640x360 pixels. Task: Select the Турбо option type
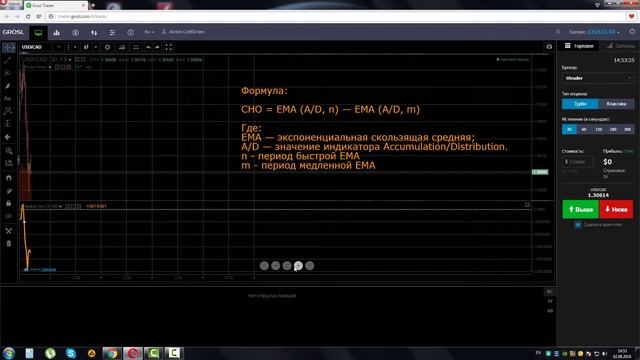580,104
